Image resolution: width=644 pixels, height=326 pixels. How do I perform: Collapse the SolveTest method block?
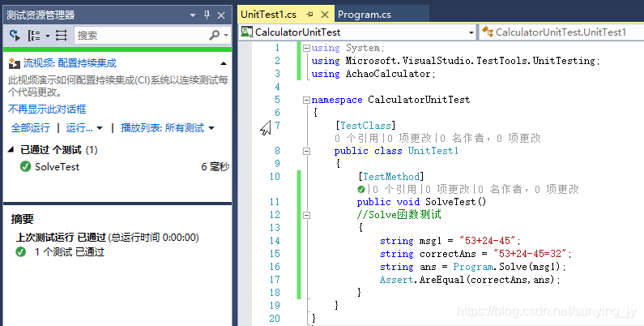(x=306, y=215)
